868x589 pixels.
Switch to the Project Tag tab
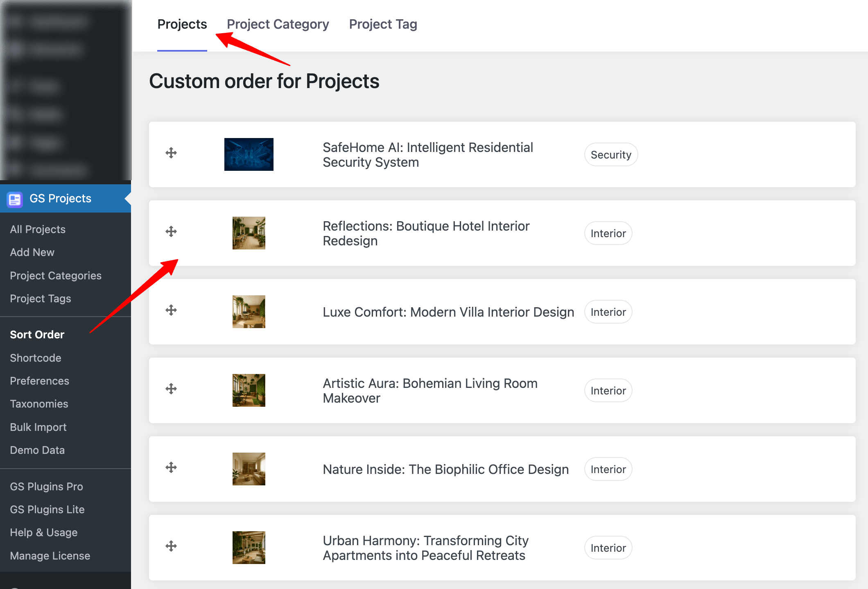coord(383,25)
